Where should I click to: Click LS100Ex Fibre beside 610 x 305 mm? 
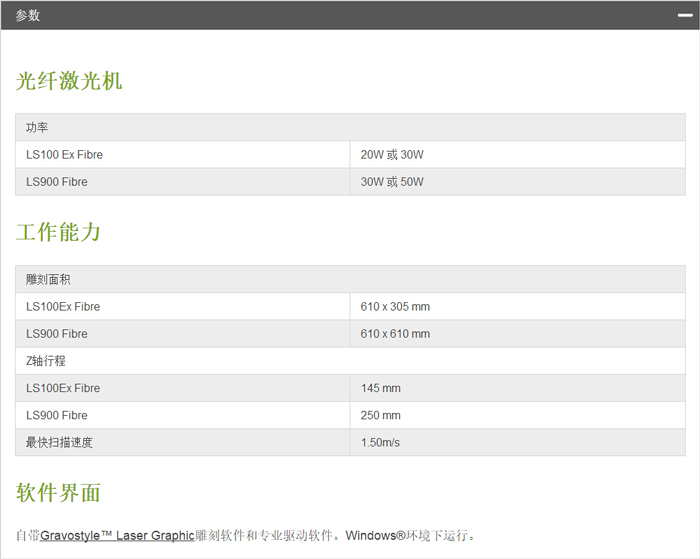[x=63, y=307]
